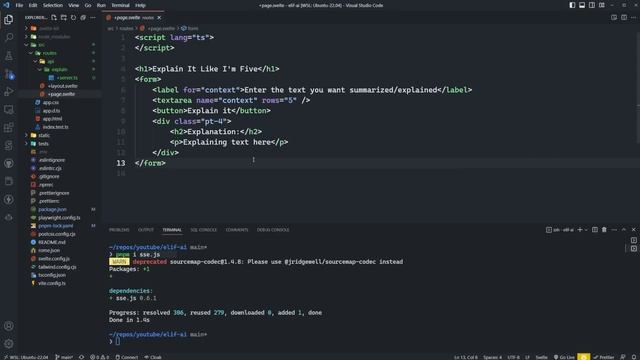640x360 pixels.
Task: Click the WSL: Ubuntu-22.04 remote indicator
Action: point(25,357)
